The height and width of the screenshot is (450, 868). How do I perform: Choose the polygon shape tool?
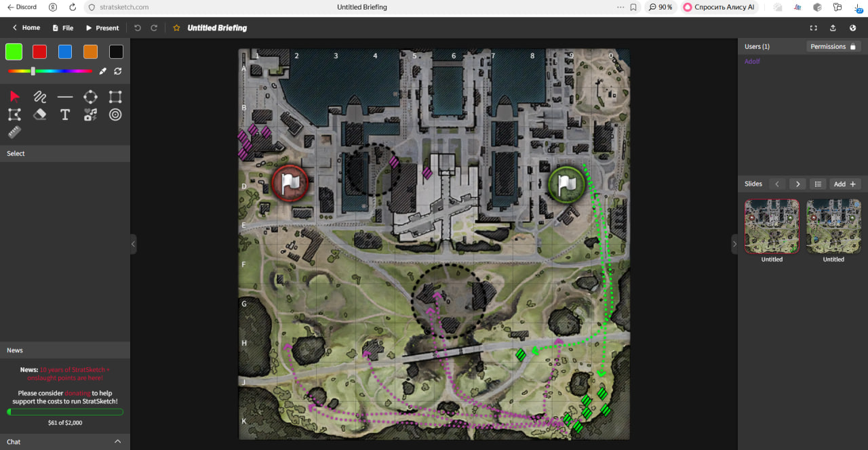tap(14, 115)
